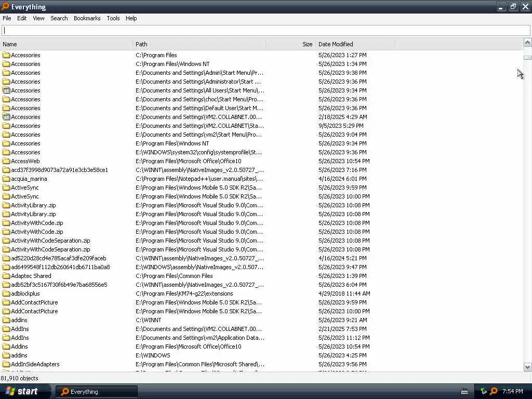Select Addins folder icon in Office10 path
The height and width of the screenshot is (399, 532).
[x=6, y=347]
